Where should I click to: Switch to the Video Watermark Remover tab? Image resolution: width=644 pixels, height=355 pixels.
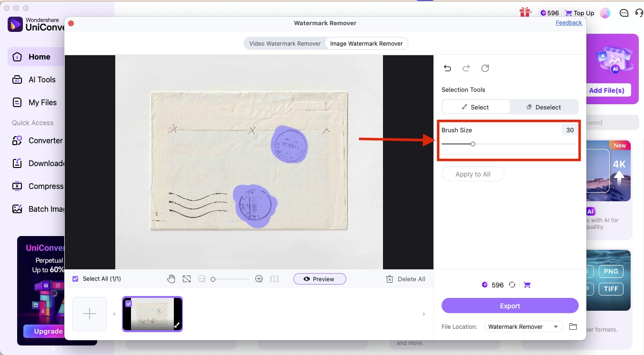pyautogui.click(x=284, y=43)
